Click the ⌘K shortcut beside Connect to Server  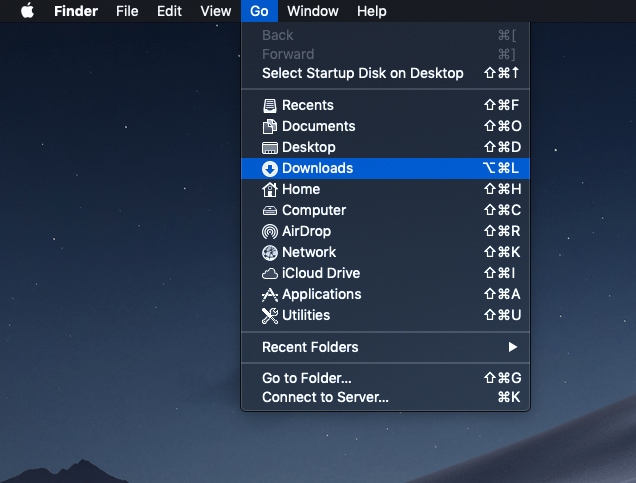509,397
